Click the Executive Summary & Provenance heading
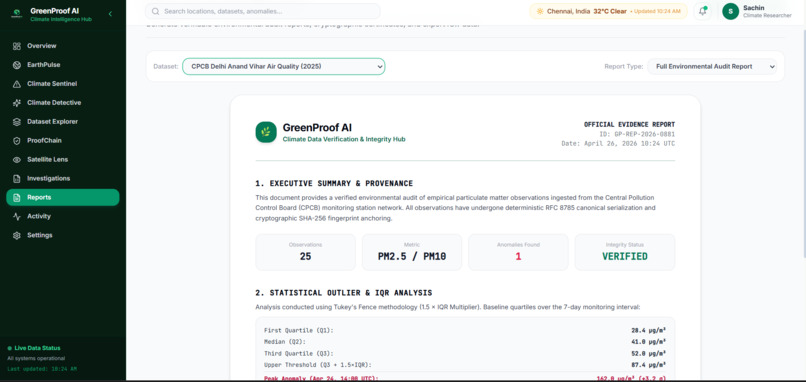The width and height of the screenshot is (806, 382). point(334,184)
